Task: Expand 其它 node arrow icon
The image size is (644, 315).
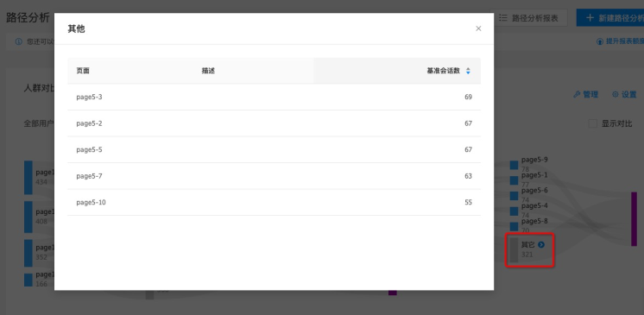Action: (x=541, y=245)
